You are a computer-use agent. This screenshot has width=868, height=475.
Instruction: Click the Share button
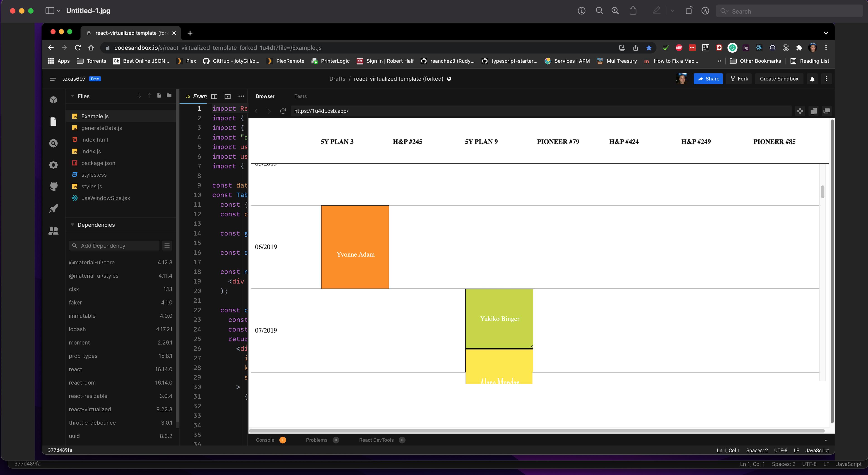[x=708, y=79]
